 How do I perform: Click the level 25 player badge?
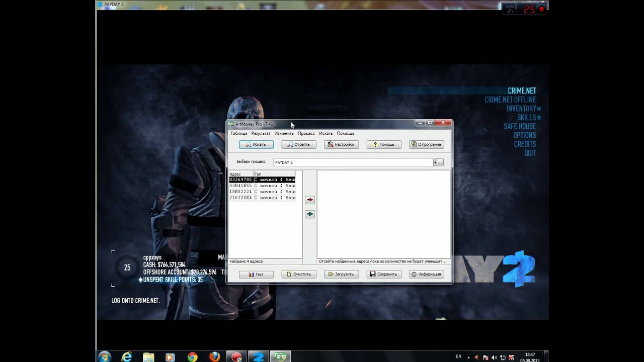[127, 268]
